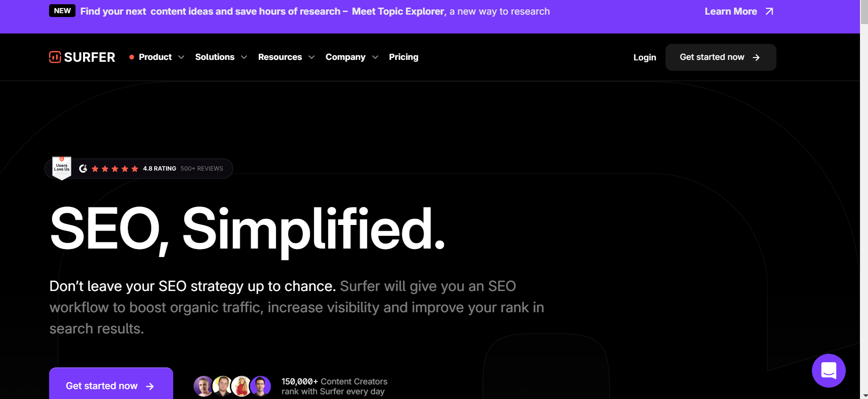This screenshot has height=399, width=868.
Task: Click the content creators avatar group
Action: click(x=232, y=386)
